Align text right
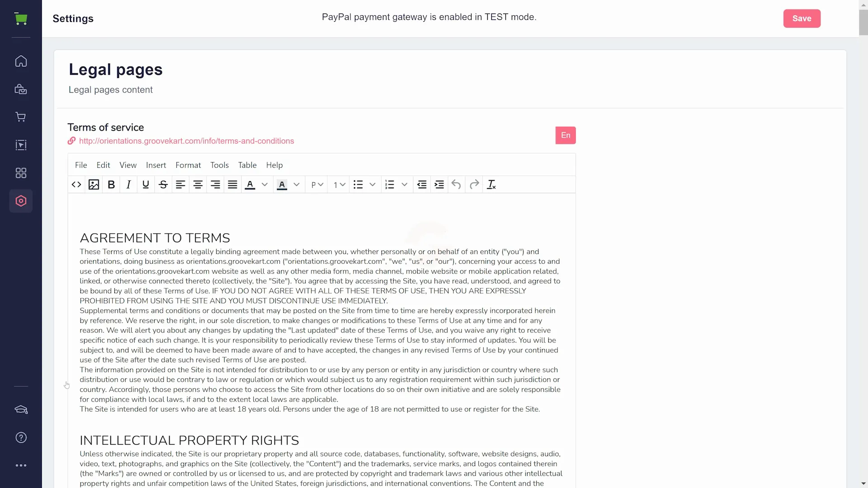This screenshot has height=488, width=868. [x=215, y=184]
